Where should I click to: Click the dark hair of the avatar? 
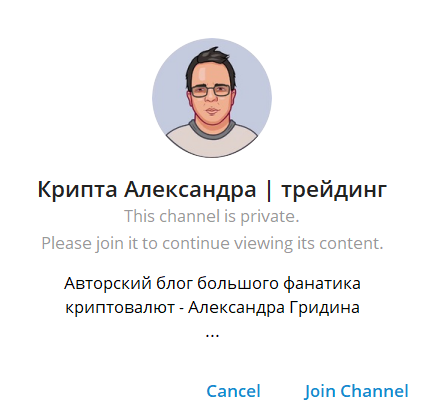coord(207,62)
